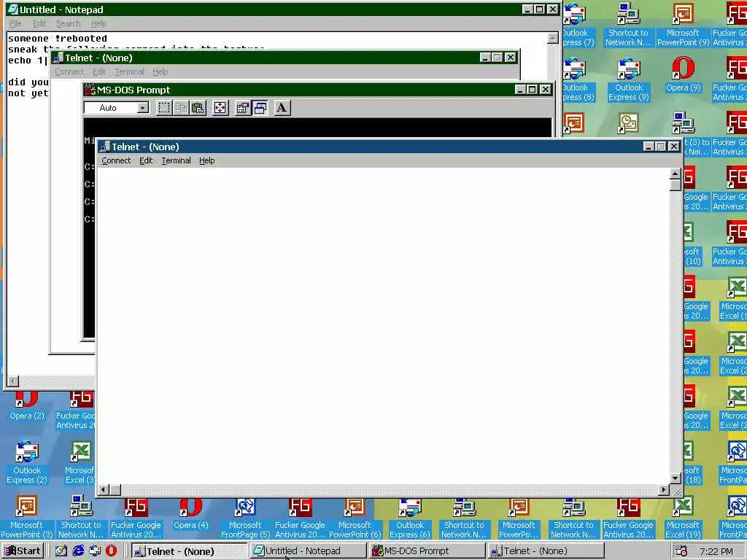Open Connect menu in background Telnet window
Viewport: 747px width, 560px height.
click(x=69, y=71)
